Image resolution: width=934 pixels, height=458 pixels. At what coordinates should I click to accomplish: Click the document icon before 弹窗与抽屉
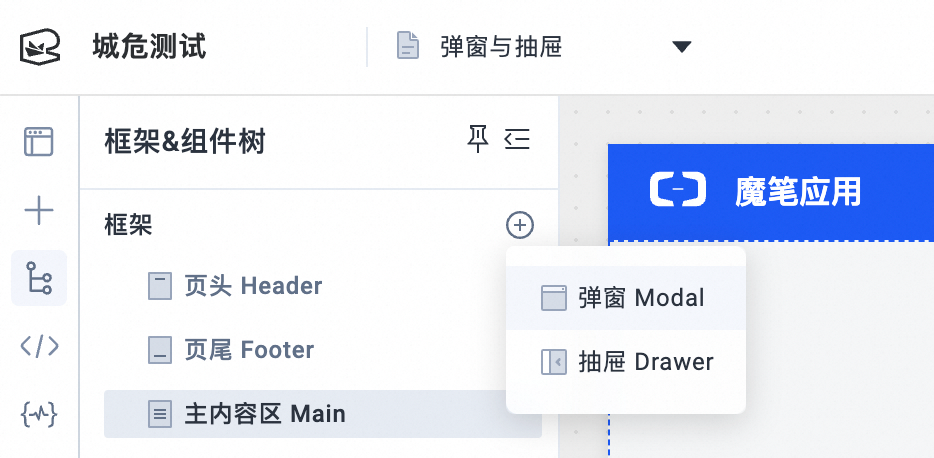click(408, 46)
